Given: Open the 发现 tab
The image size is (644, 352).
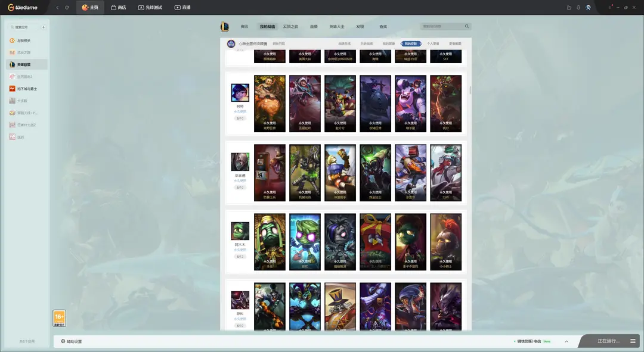Looking at the screenshot, I should click(x=360, y=27).
